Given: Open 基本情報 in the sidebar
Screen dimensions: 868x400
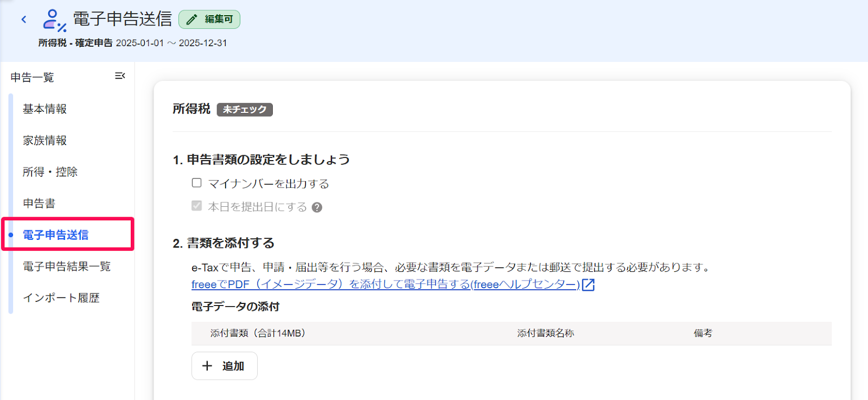Looking at the screenshot, I should click(44, 109).
